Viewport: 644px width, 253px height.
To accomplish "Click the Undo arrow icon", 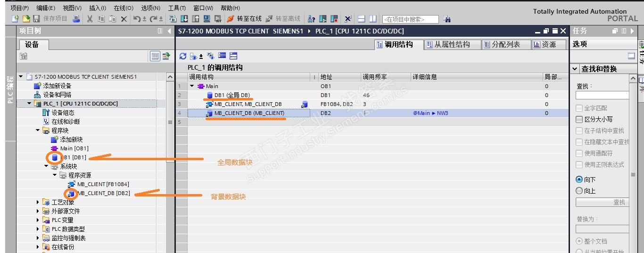I will (136, 19).
